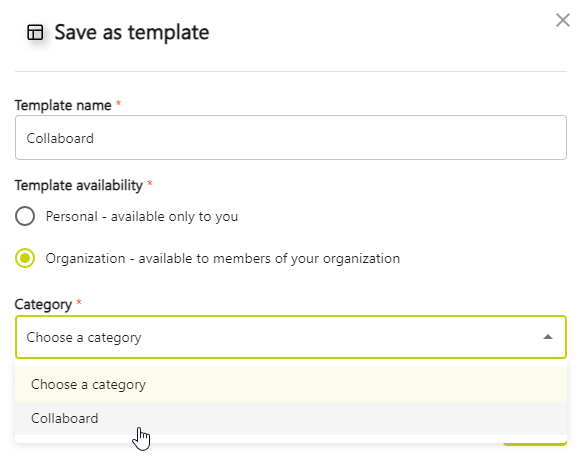Click the red asterisk next to Category
587x466 pixels.
[x=79, y=302]
